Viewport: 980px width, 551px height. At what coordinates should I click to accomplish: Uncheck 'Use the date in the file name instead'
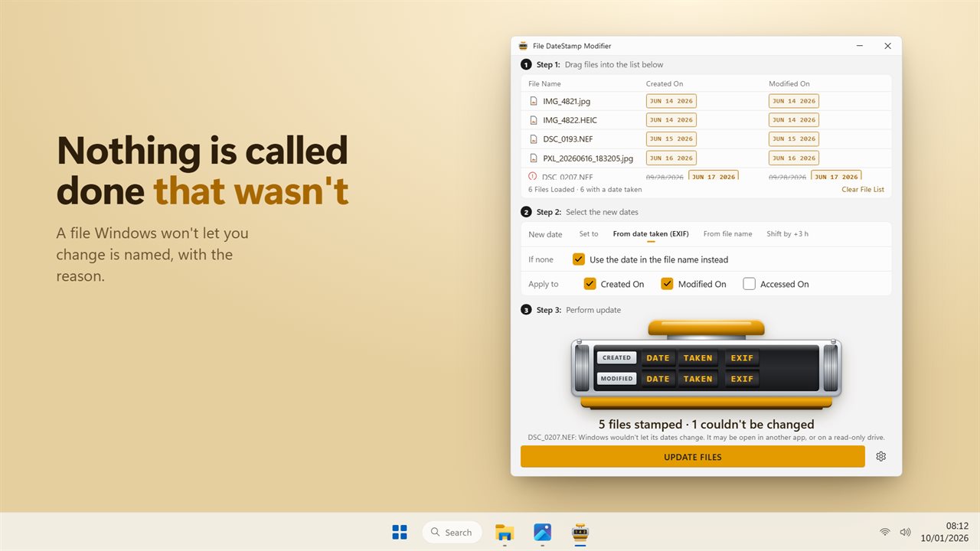579,259
